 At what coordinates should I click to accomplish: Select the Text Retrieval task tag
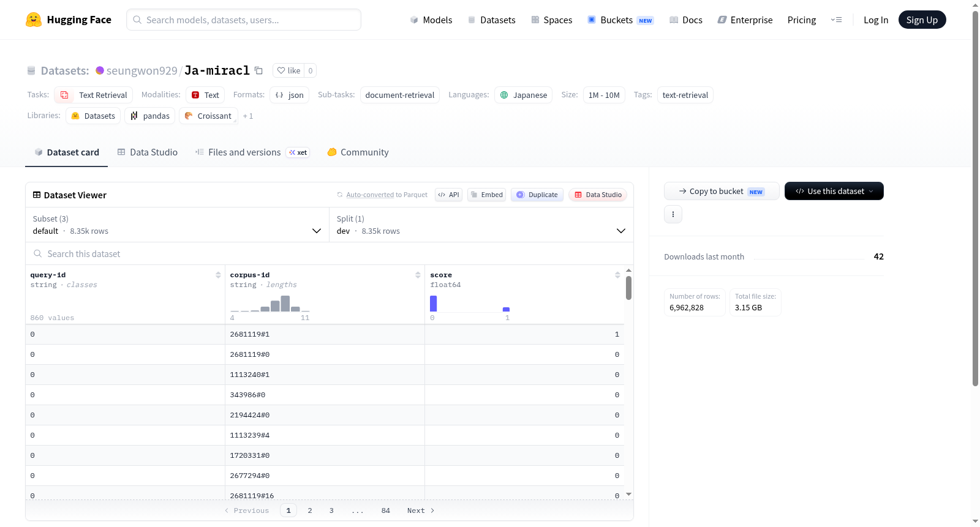94,95
